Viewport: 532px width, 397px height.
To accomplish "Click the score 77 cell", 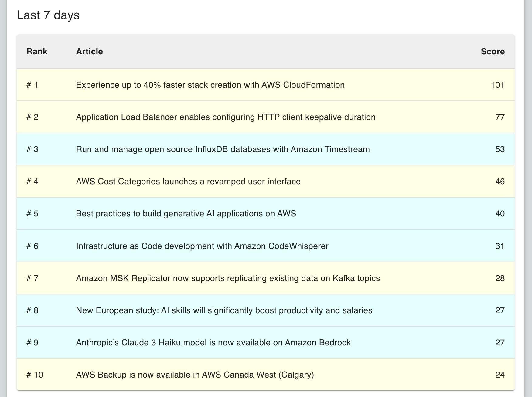I will pos(500,117).
